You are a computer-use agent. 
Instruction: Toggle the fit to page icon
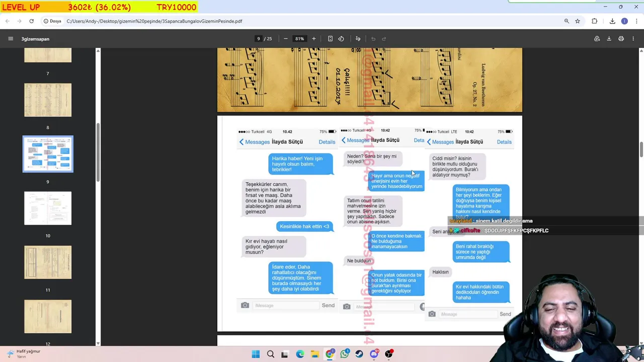point(330,39)
